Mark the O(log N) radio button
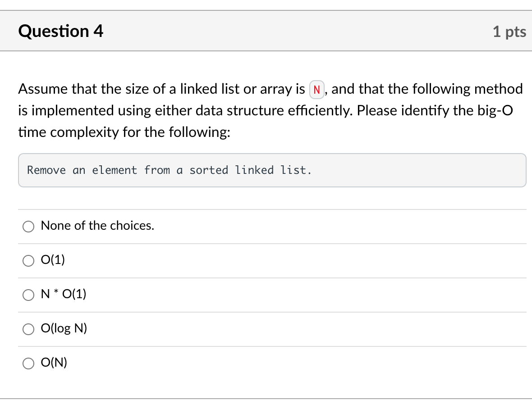Image resolution: width=532 pixels, height=409 pixels. (x=28, y=329)
